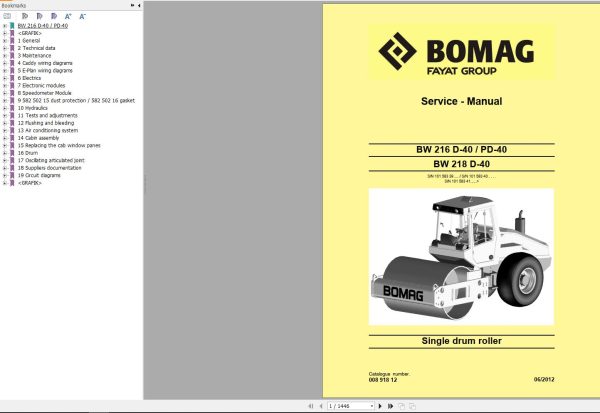Open the 11 Tests and adjustments bookmark
This screenshot has height=413, width=600.
47,115
